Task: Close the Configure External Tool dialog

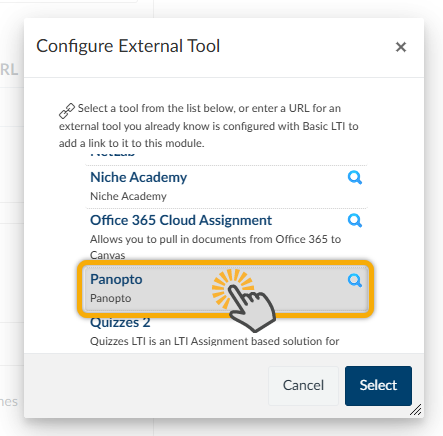Action: (401, 47)
